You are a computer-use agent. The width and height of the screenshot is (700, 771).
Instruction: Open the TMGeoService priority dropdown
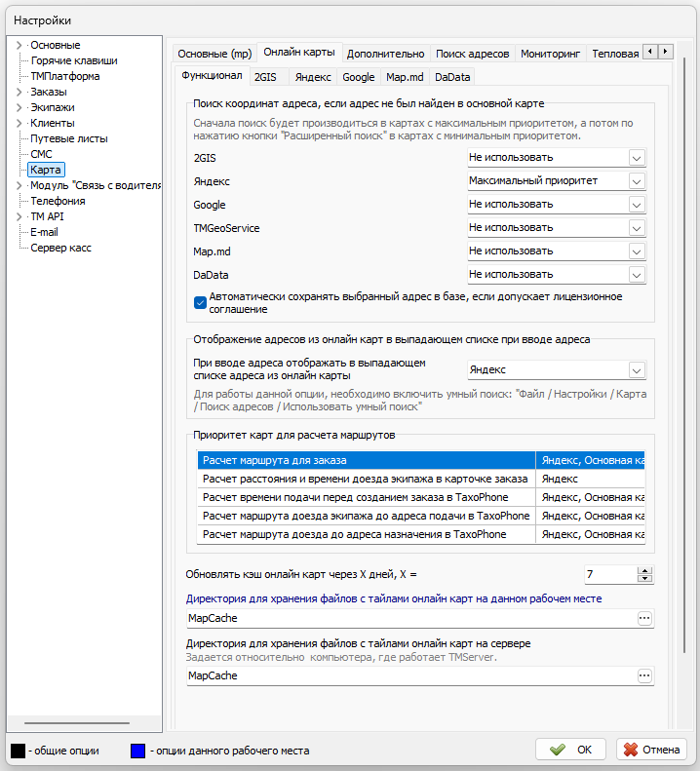coord(637,228)
